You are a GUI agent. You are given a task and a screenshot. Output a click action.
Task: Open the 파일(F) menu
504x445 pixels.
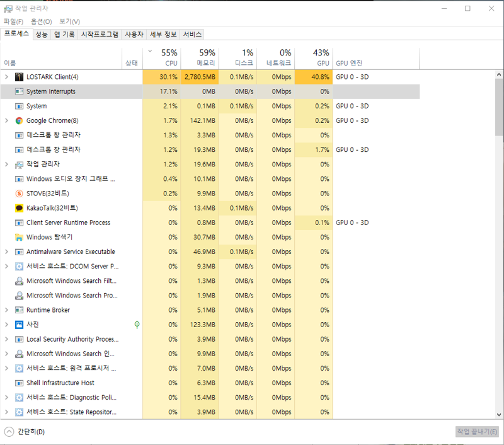point(13,21)
